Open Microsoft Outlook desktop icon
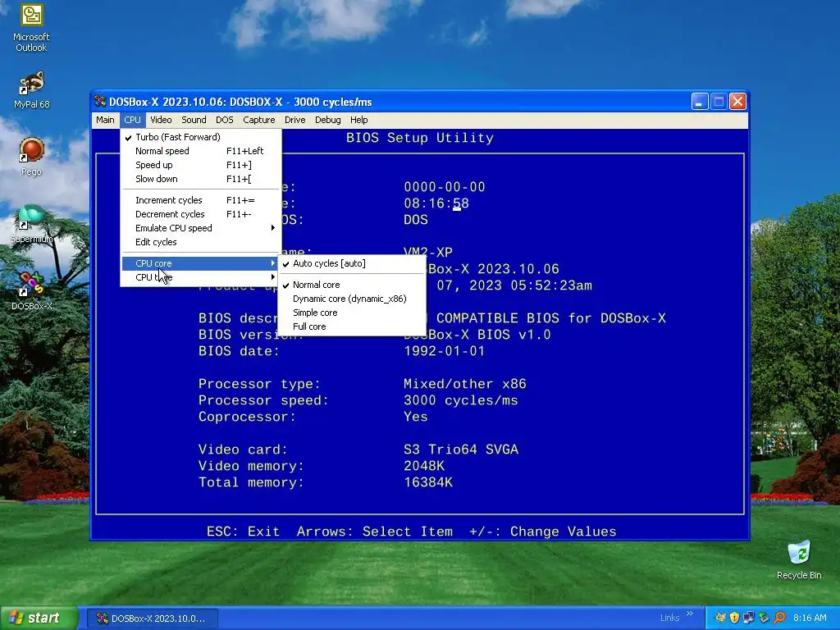The width and height of the screenshot is (840, 630). point(31,28)
